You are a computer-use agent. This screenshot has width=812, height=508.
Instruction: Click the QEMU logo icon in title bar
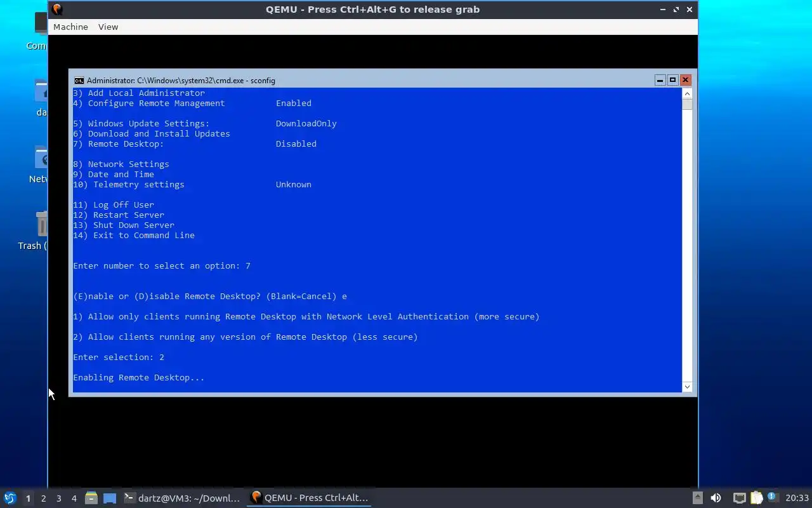tap(57, 10)
